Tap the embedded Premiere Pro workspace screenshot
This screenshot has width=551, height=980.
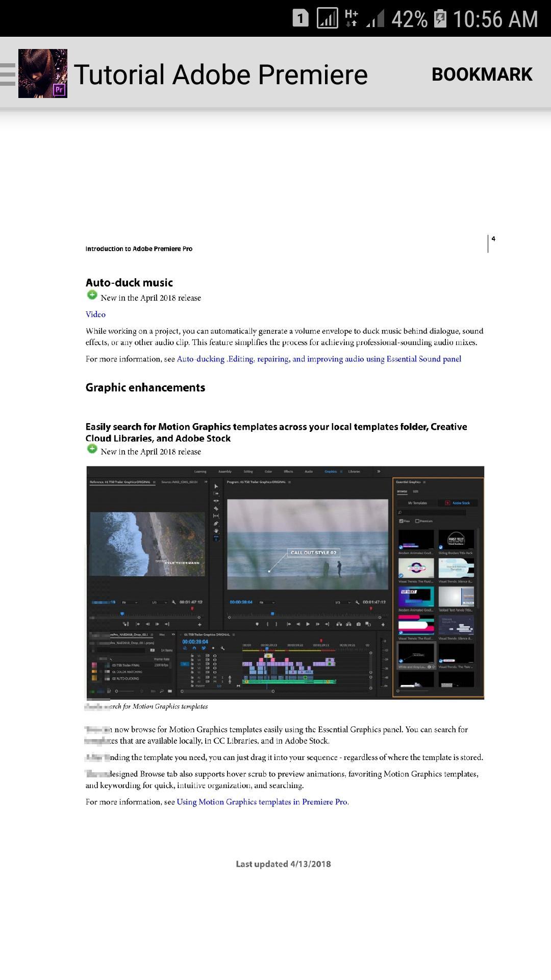tap(285, 582)
